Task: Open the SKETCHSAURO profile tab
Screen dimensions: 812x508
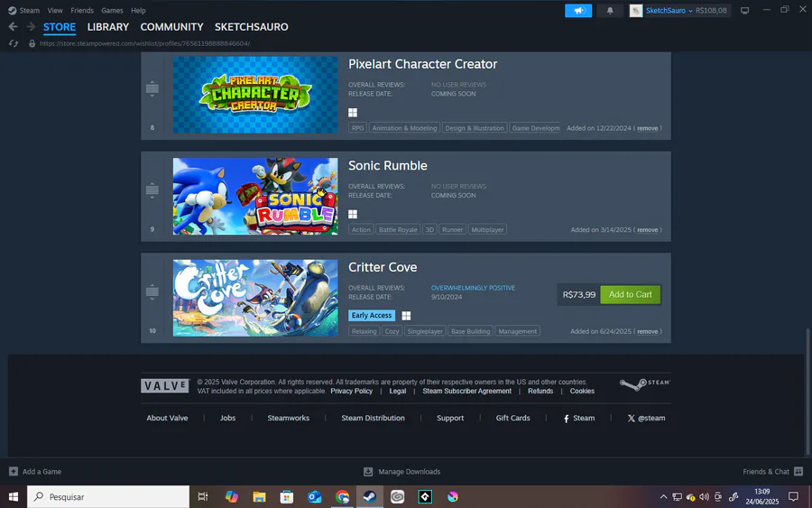Action: pyautogui.click(x=252, y=27)
